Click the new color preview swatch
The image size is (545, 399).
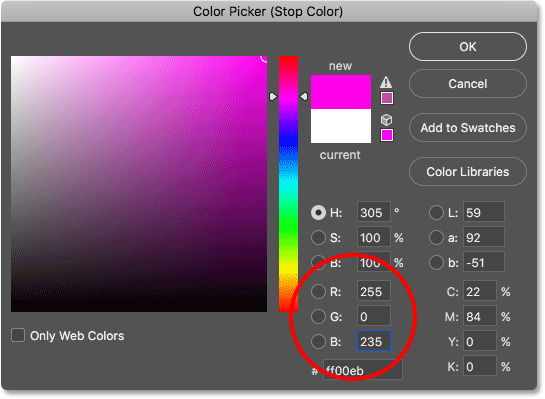[x=341, y=92]
